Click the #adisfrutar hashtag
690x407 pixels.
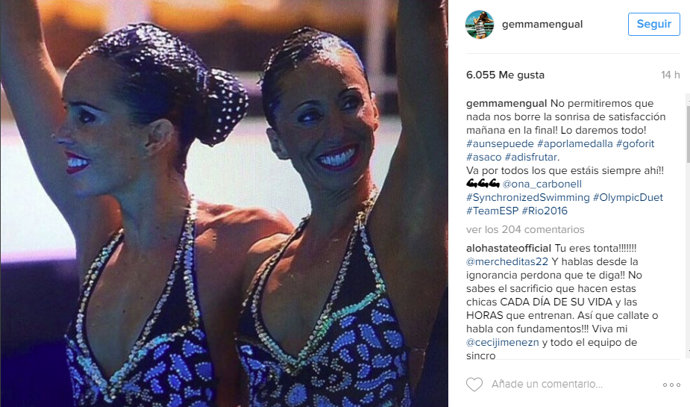[531, 157]
